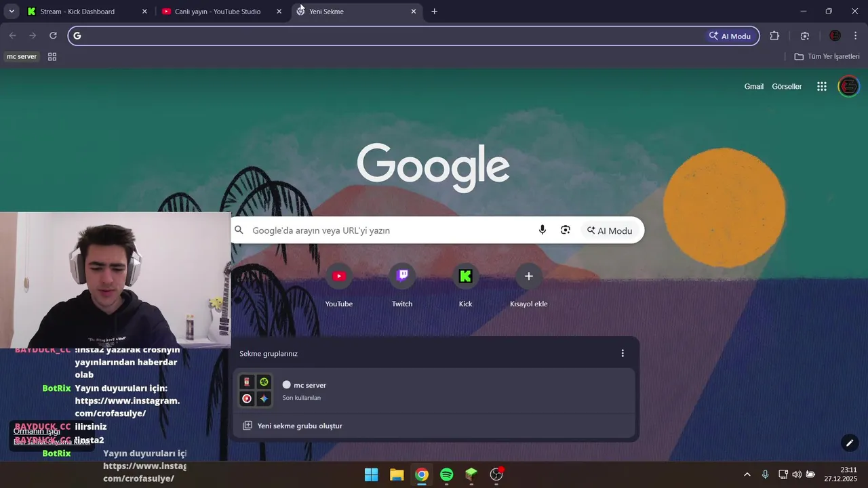This screenshot has height=488, width=868.
Task: Select the Yeni Sekme tab
Action: pos(357,12)
